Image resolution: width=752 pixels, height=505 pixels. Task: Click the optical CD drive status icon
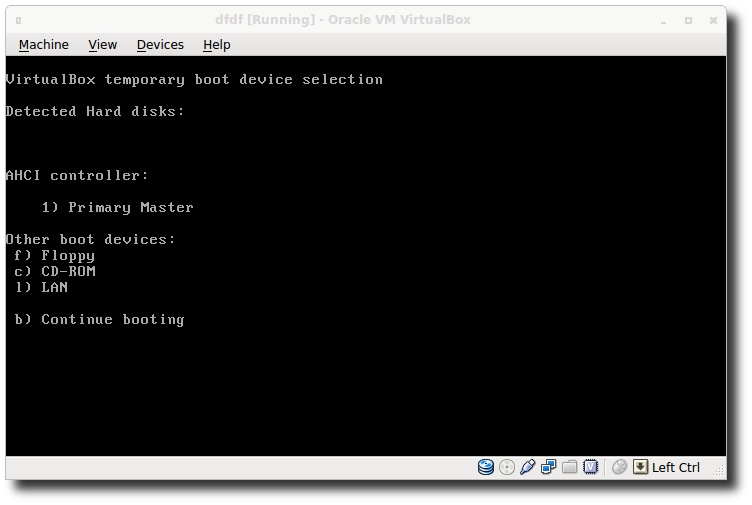pyautogui.click(x=507, y=467)
